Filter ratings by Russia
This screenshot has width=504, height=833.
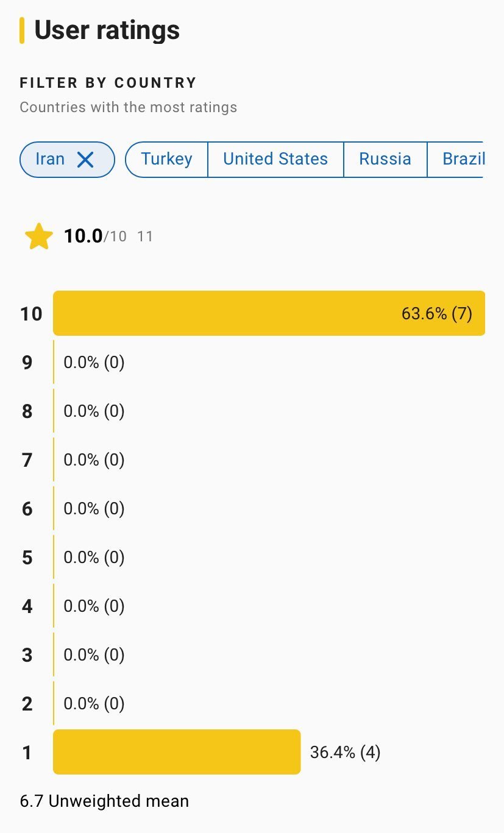385,159
